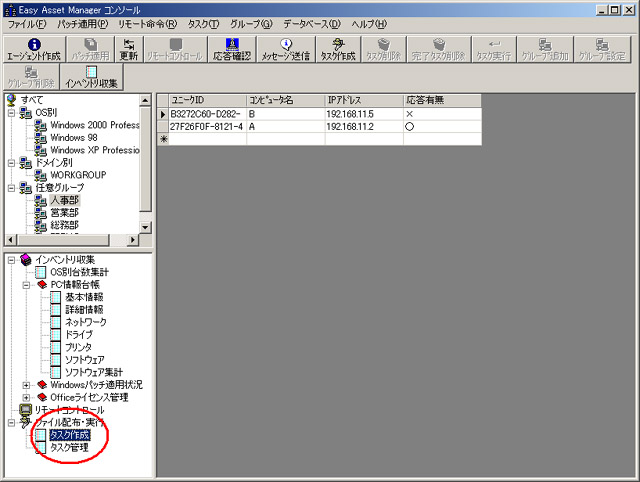Click the パッチ適用 toolbar button
Image resolution: width=640 pixels, height=482 pixels.
point(91,50)
